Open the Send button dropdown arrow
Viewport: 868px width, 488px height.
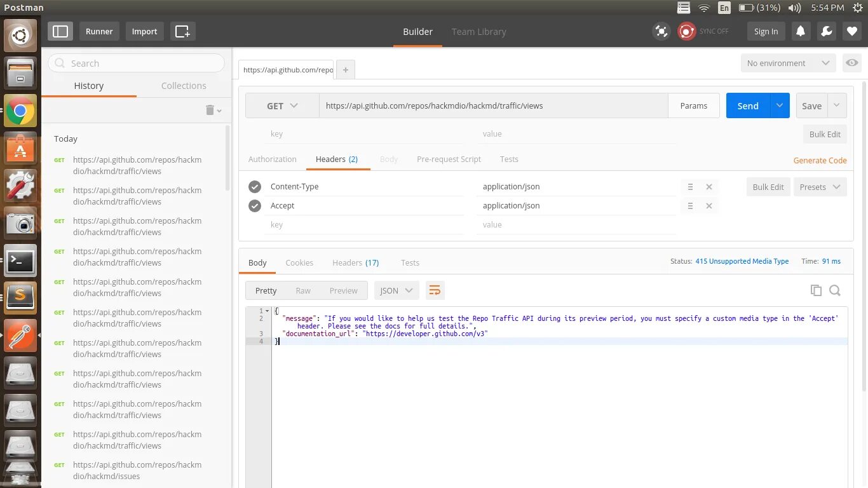tap(780, 105)
